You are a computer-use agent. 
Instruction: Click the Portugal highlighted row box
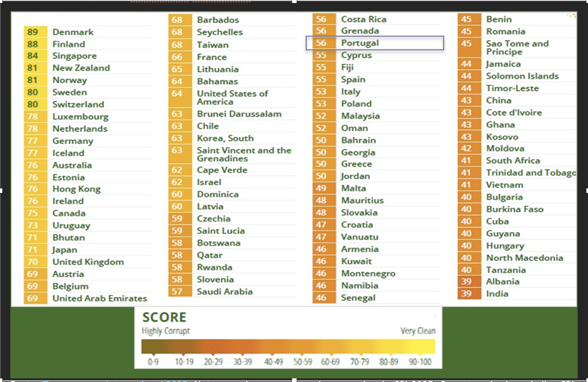click(374, 43)
